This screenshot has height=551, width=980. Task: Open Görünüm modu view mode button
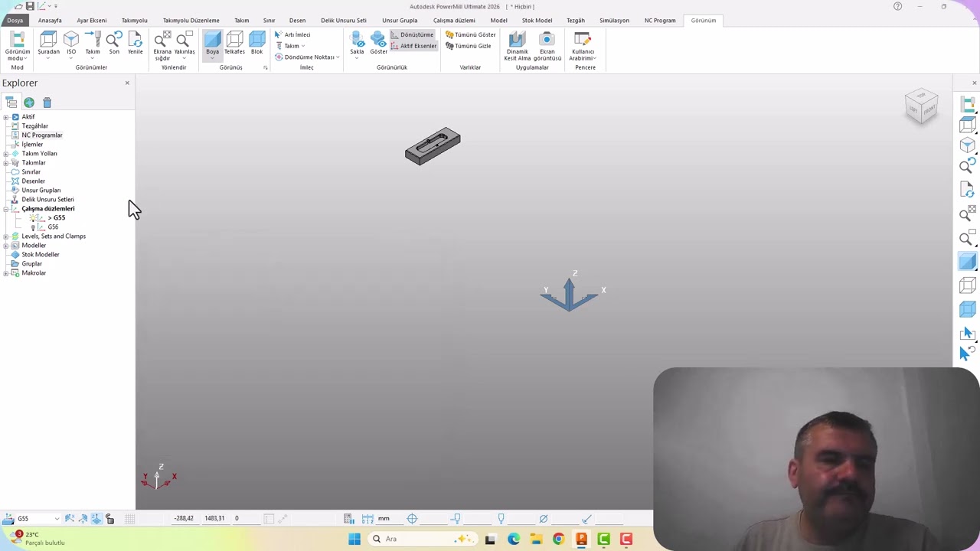[17, 46]
